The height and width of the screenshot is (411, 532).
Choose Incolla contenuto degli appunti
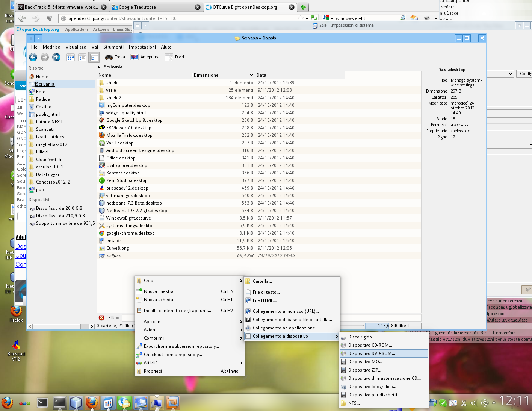tap(190, 311)
